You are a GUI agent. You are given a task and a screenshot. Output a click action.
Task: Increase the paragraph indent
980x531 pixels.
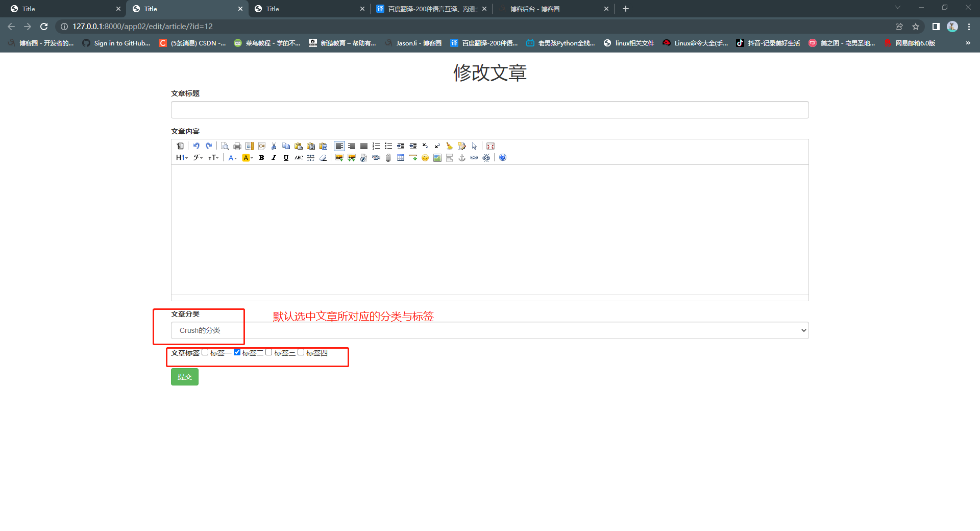click(400, 146)
